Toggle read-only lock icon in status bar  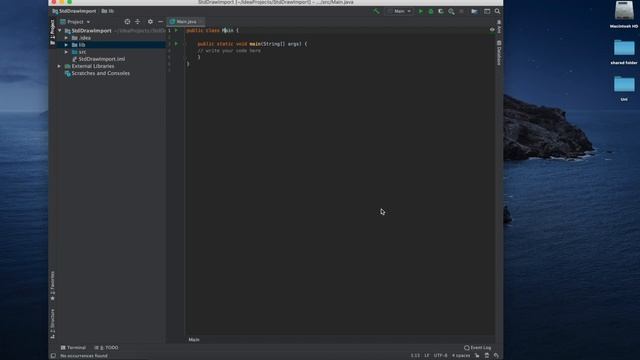coord(477,356)
